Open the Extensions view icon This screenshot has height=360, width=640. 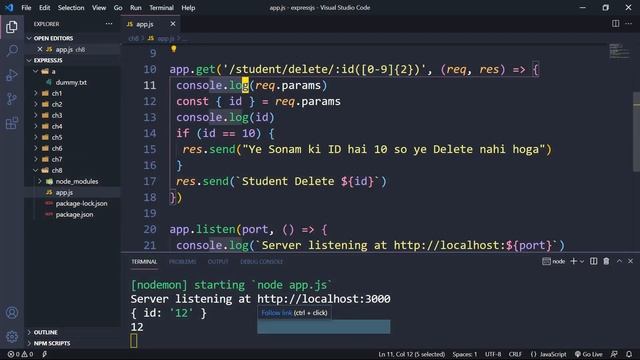(12, 123)
